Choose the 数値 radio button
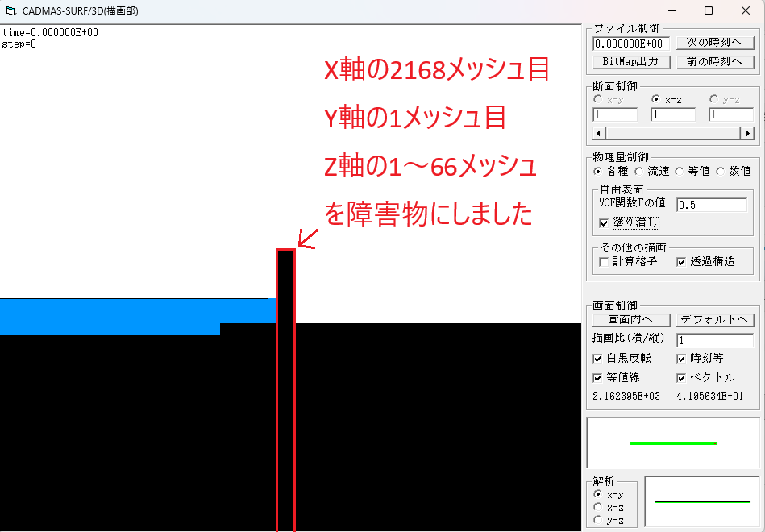Viewport: 765px width, 532px height. pos(720,171)
